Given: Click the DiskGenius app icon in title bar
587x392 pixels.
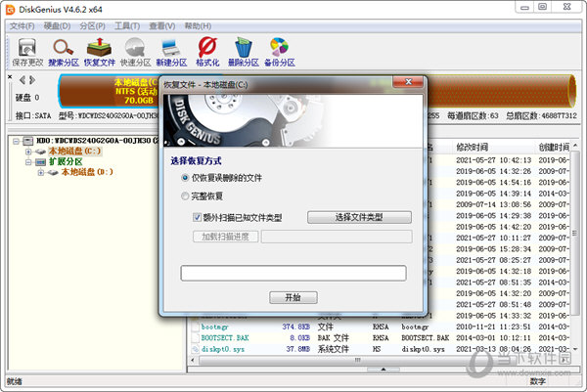Looking at the screenshot, I should pos(10,10).
